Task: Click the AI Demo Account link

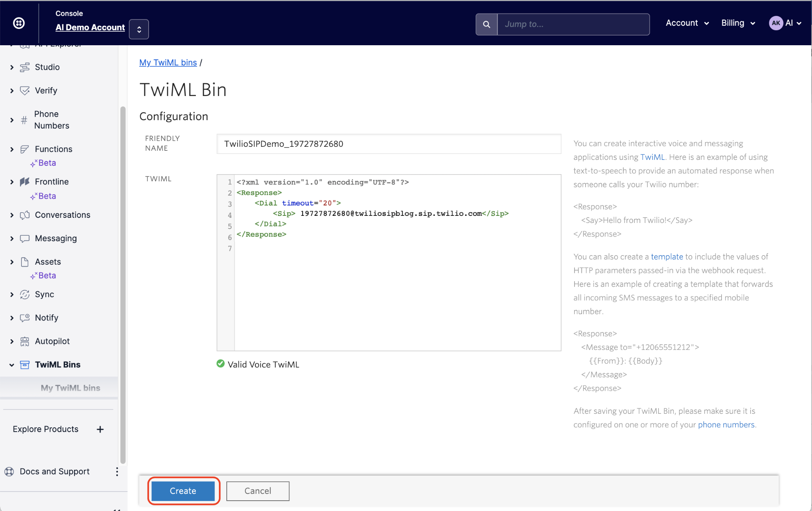Action: 90,27
